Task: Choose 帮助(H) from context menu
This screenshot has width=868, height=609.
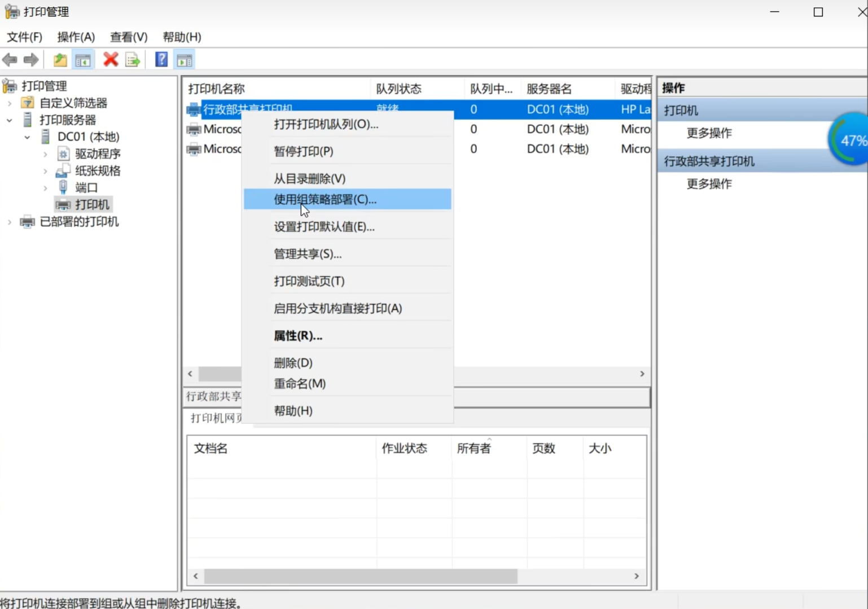Action: click(348, 411)
